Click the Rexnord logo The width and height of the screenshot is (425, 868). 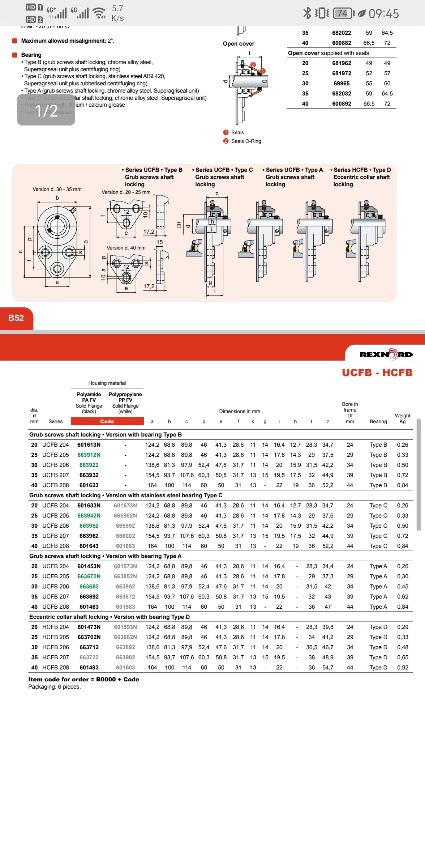pos(386,354)
